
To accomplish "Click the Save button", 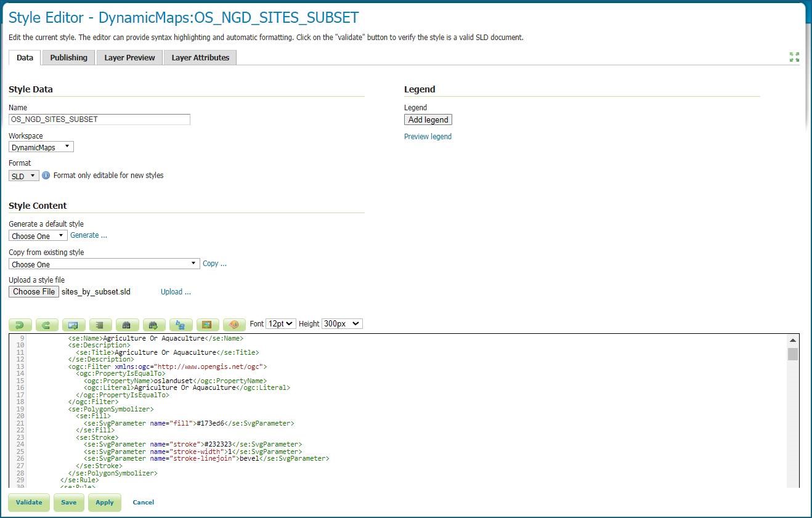I will (68, 502).
